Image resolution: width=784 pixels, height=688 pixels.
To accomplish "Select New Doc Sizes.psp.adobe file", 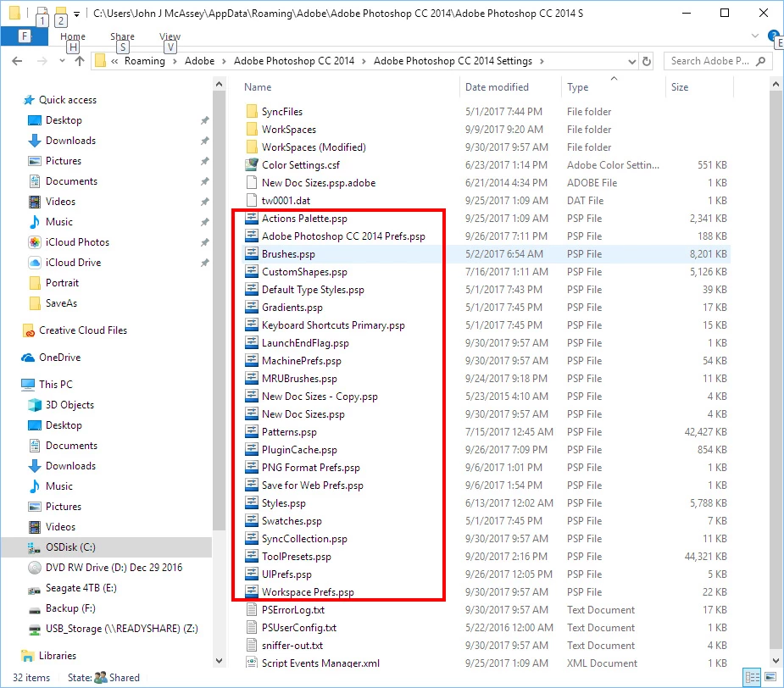I will (x=319, y=183).
